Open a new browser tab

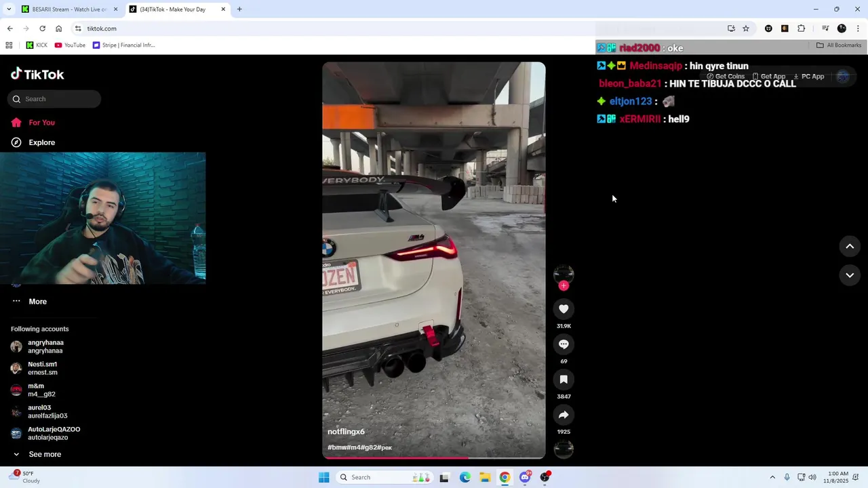click(239, 9)
